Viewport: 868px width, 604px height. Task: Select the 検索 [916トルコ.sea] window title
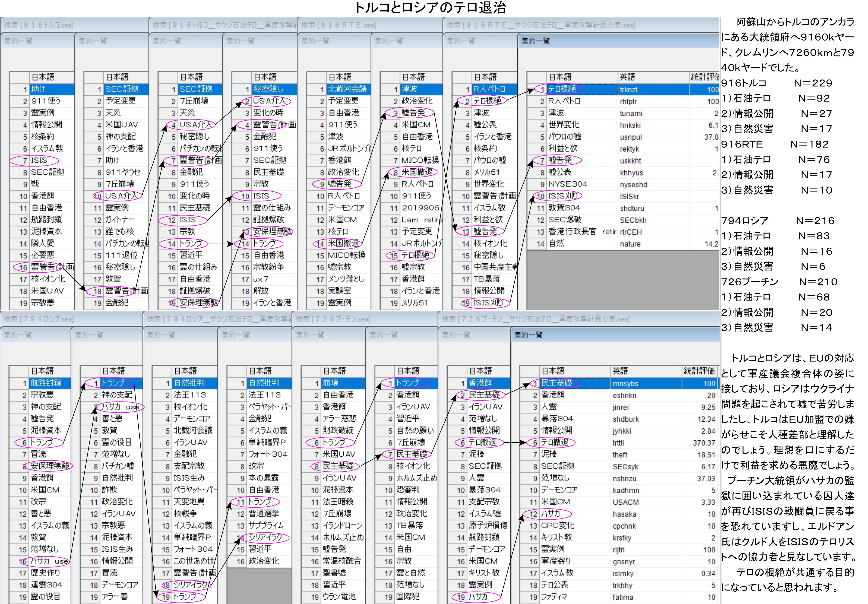(x=39, y=25)
